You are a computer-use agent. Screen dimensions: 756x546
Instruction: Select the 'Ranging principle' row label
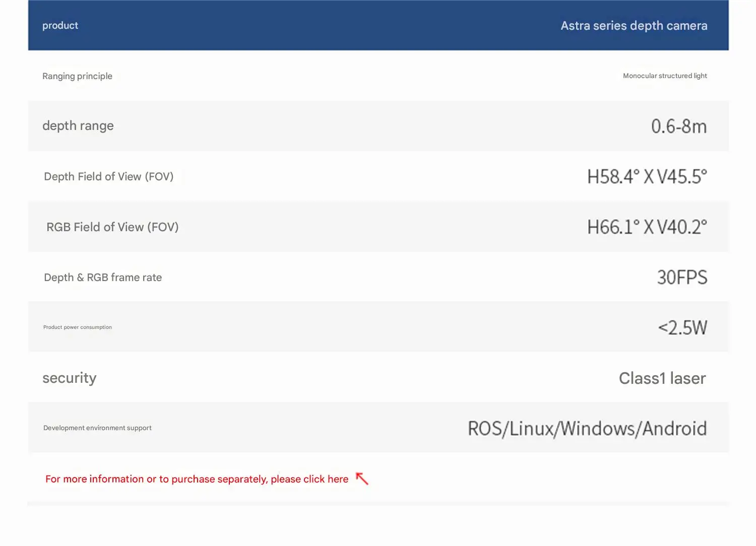coord(77,76)
